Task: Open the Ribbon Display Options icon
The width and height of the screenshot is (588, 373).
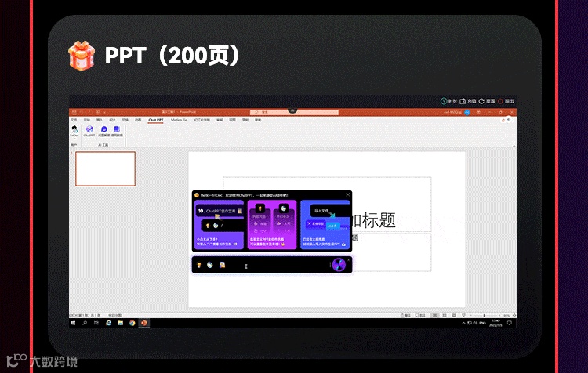Action: tap(478, 112)
